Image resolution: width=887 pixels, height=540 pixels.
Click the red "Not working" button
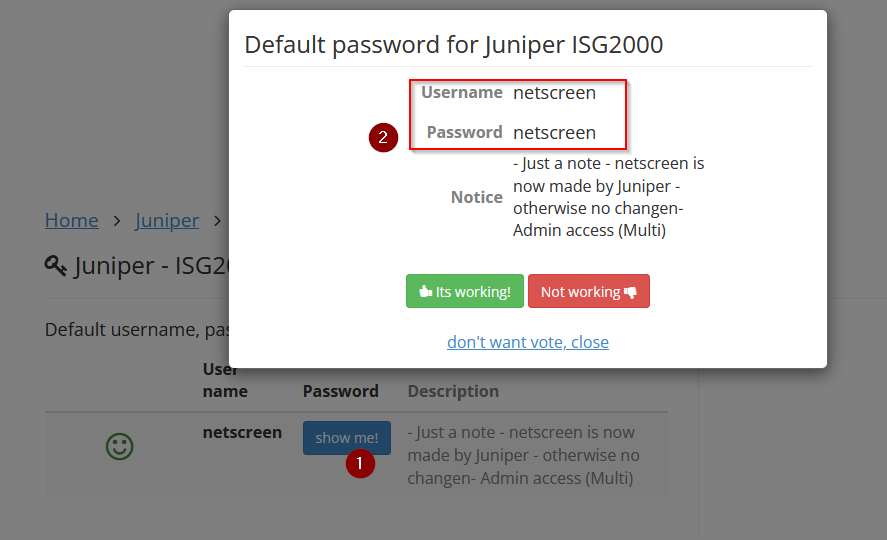tap(588, 291)
